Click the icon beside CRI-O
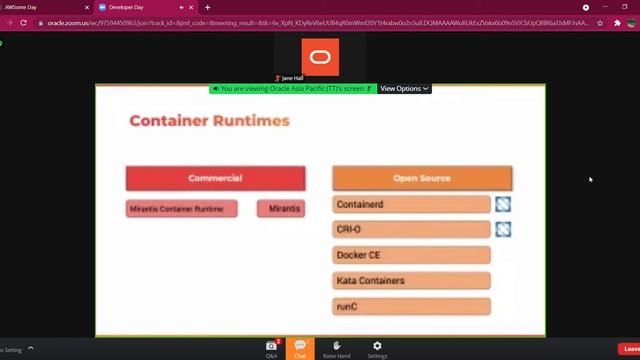This screenshot has height=360, width=640. pyautogui.click(x=503, y=229)
